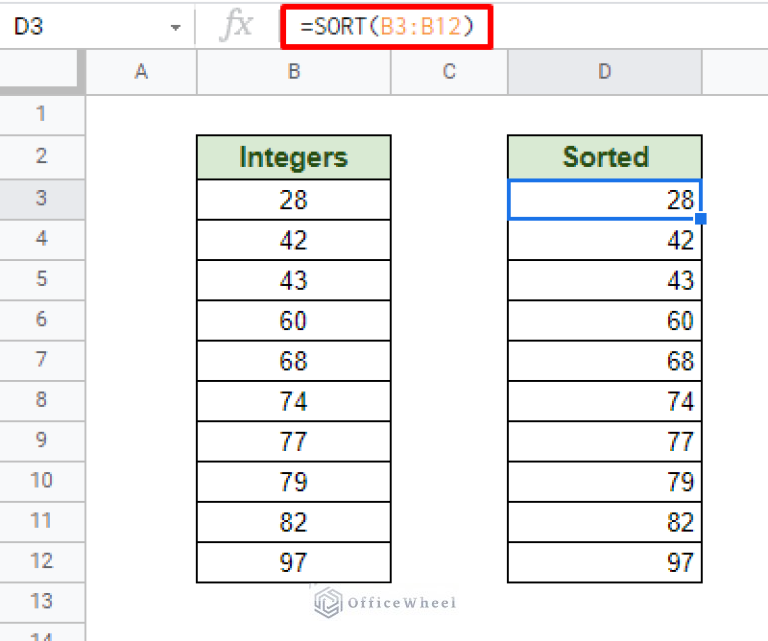Select row 2 header
This screenshot has height=641, width=768.
pos(42,157)
